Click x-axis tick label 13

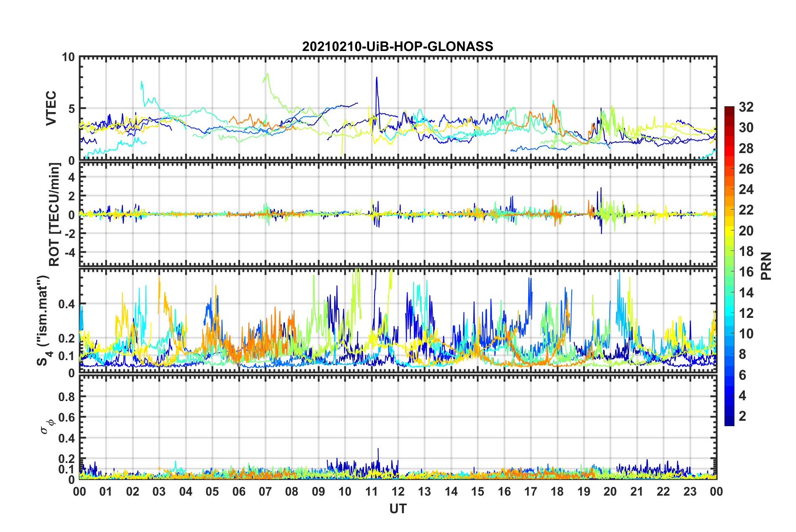[x=424, y=491]
